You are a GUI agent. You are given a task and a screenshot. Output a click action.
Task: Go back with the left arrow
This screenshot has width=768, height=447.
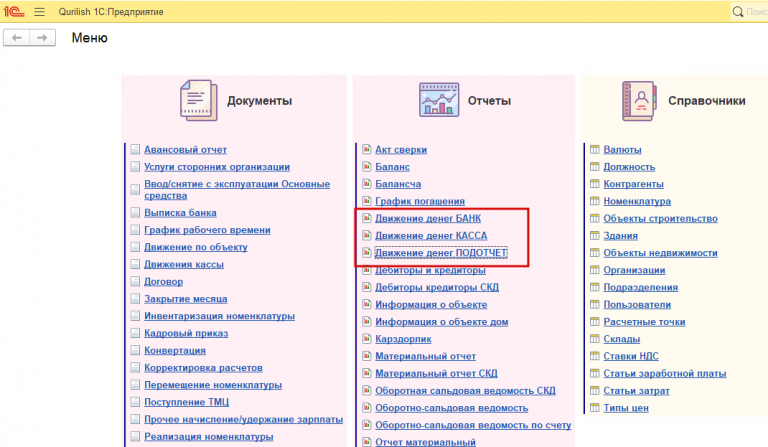[x=17, y=38]
